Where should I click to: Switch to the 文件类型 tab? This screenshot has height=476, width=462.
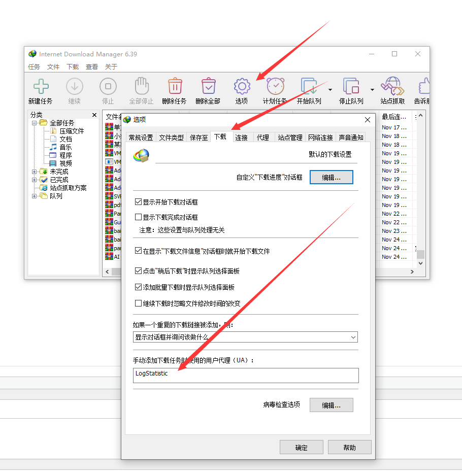pos(171,138)
